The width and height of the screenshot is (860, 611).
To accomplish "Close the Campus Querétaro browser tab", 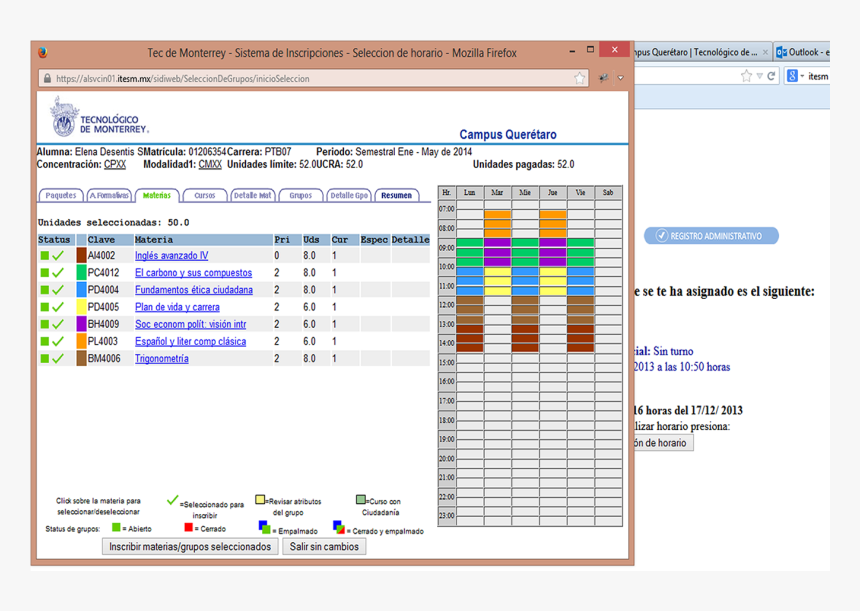I will point(766,52).
